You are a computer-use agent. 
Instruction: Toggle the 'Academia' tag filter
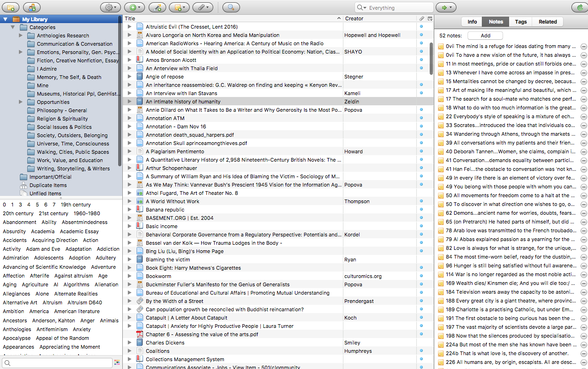43,231
